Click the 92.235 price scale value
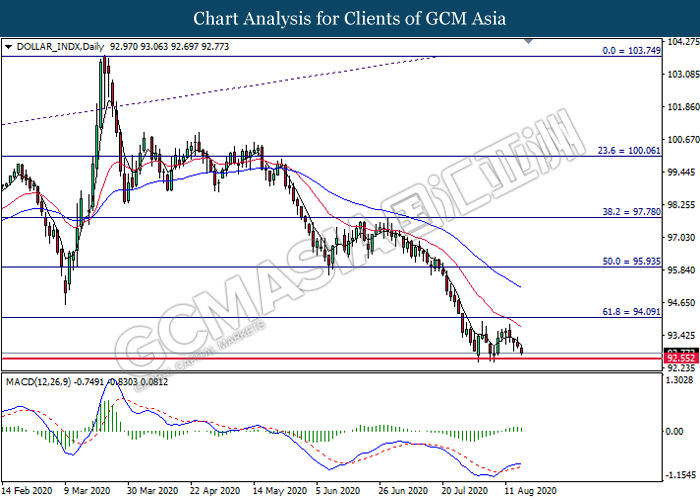Screen dimensions: 700x500 [x=682, y=368]
